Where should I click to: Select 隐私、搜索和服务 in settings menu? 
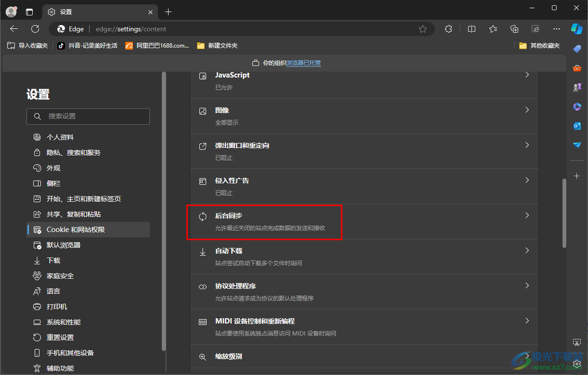pos(88,153)
